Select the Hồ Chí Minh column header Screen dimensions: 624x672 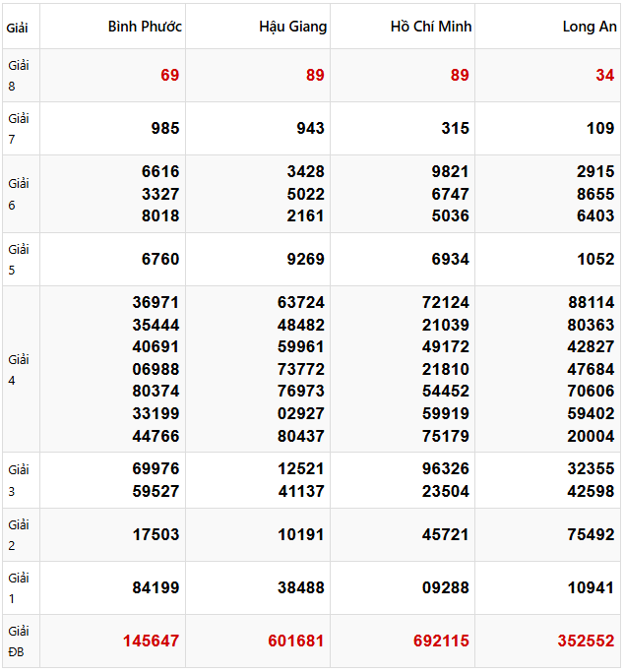point(431,27)
